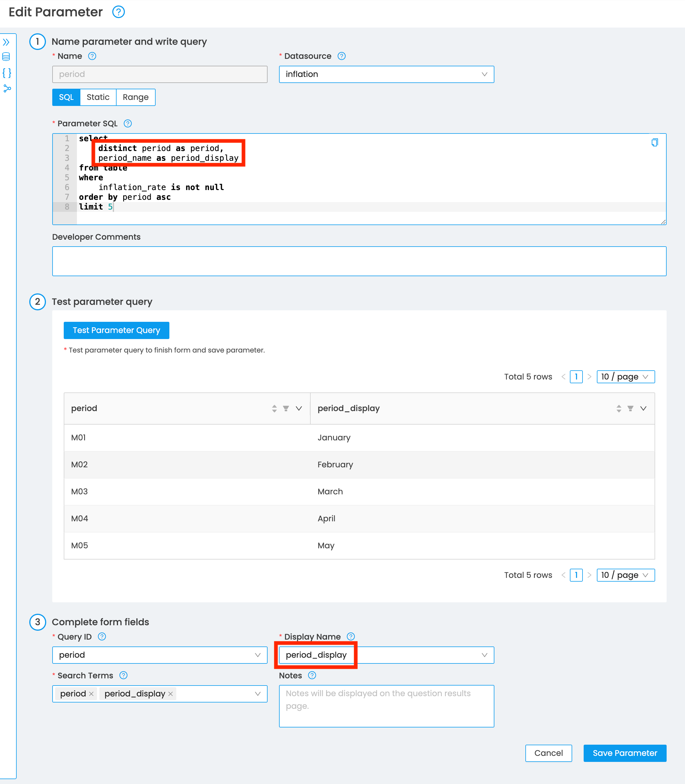
Task: Select page 1 in top pagination
Action: pos(576,377)
